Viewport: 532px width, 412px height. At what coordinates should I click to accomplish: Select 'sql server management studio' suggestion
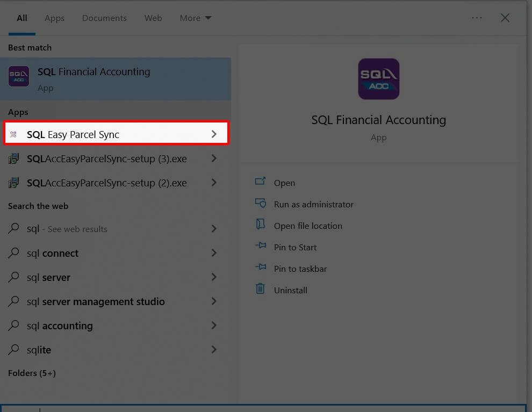click(x=116, y=301)
